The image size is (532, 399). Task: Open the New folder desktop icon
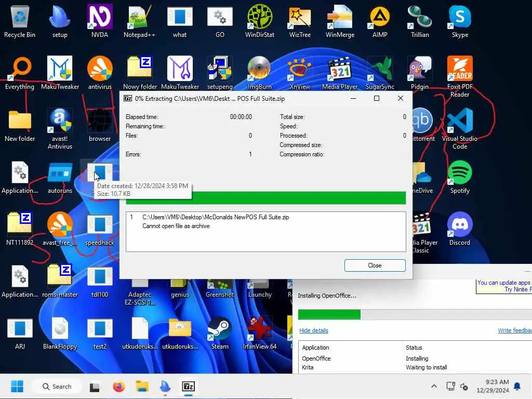[20, 125]
